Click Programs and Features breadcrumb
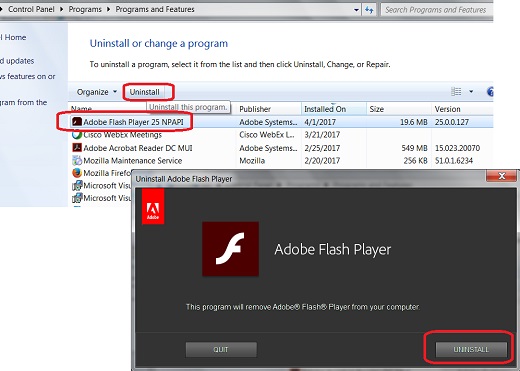The width and height of the screenshot is (520, 371). click(155, 9)
